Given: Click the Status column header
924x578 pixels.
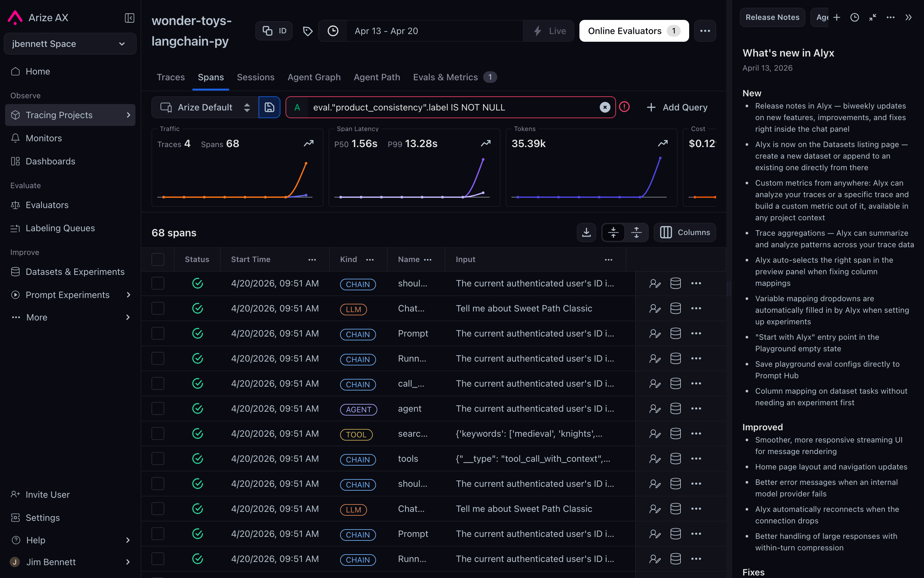Looking at the screenshot, I should (x=197, y=259).
